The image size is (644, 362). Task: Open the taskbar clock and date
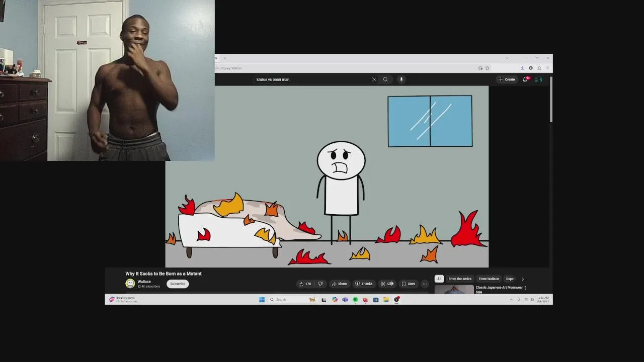coord(543,300)
